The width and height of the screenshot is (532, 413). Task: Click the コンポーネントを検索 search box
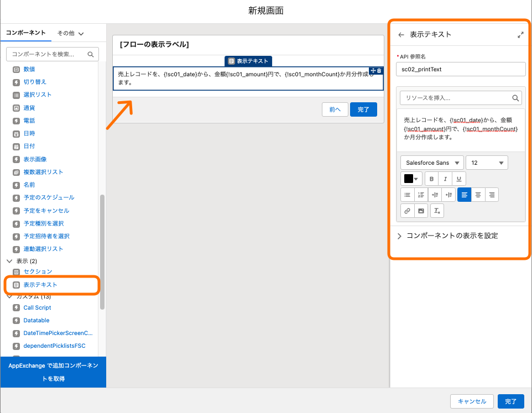(x=53, y=54)
